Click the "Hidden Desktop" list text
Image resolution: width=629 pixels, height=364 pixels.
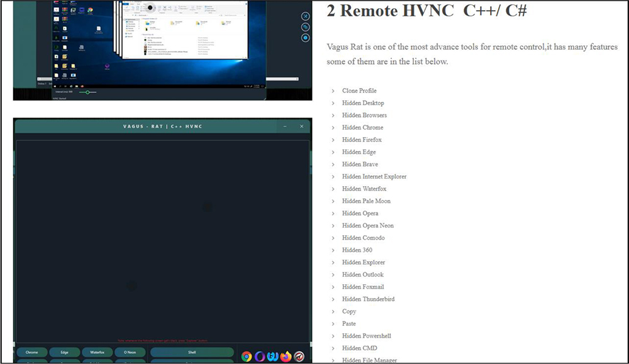(x=363, y=103)
